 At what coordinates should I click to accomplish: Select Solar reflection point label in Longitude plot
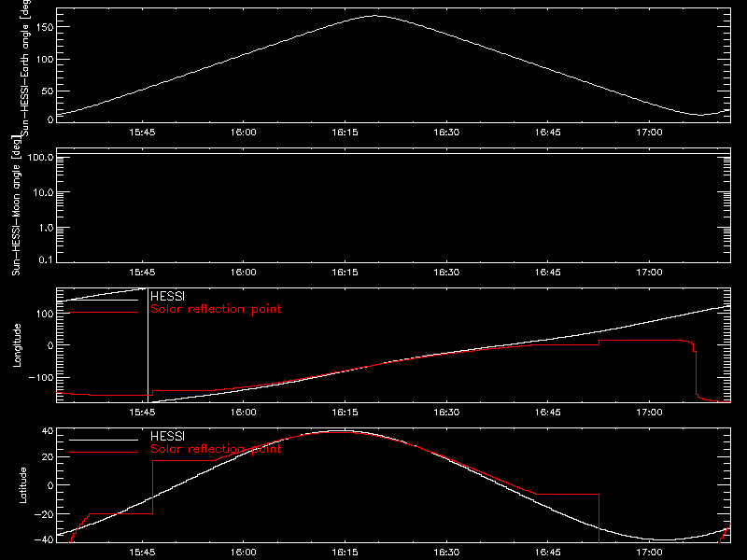pos(216,309)
